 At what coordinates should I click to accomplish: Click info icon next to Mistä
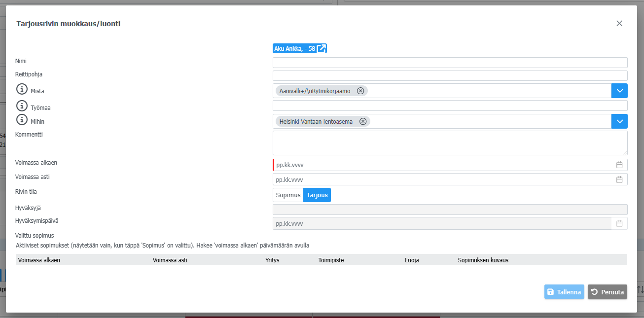click(22, 90)
